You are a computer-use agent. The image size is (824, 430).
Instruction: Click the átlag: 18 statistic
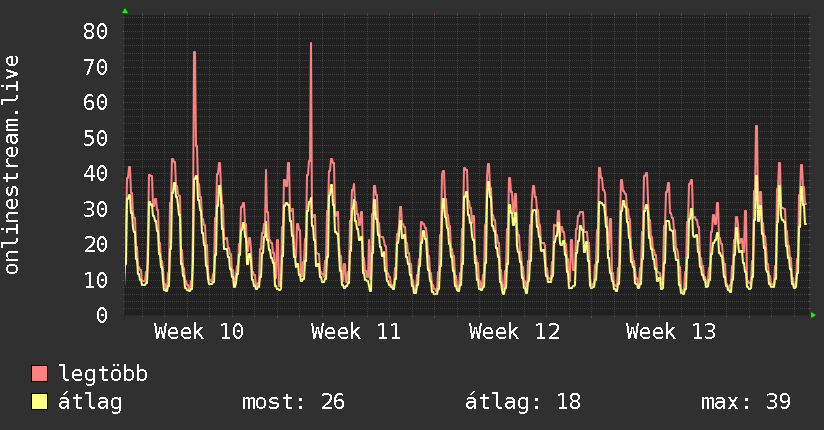point(523,402)
